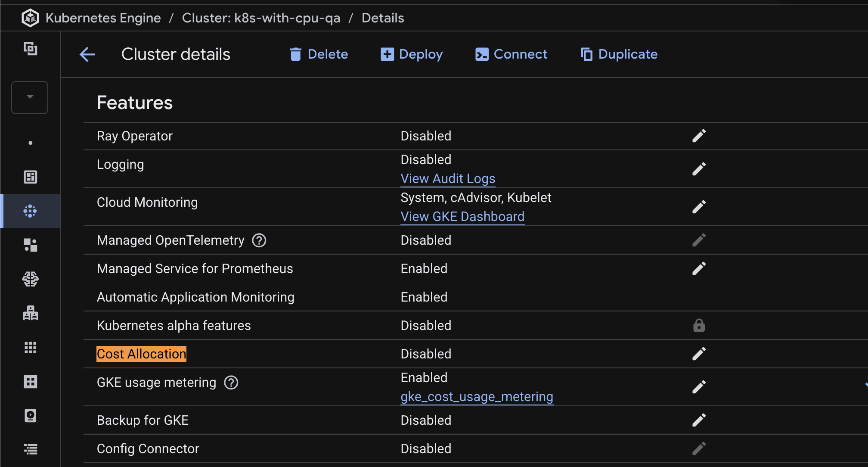Open the sidebar project dropdown box
The width and height of the screenshot is (868, 467).
coord(30,97)
